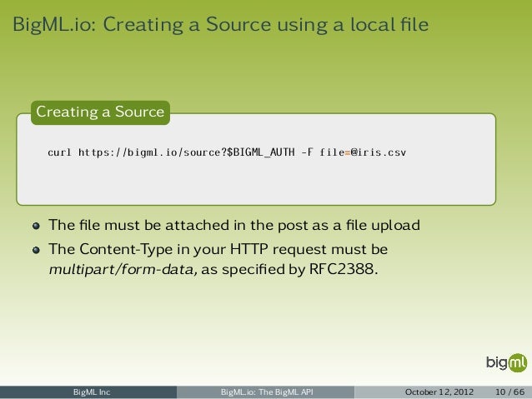Viewport: 532px width, 399px height.
Task: Click the italic 'multipart/form-data' text
Action: click(123, 270)
